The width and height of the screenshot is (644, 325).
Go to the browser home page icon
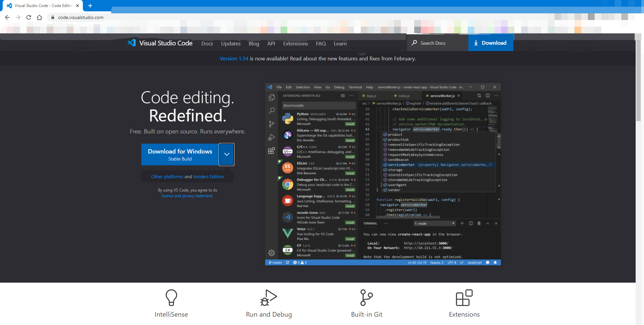tap(39, 17)
